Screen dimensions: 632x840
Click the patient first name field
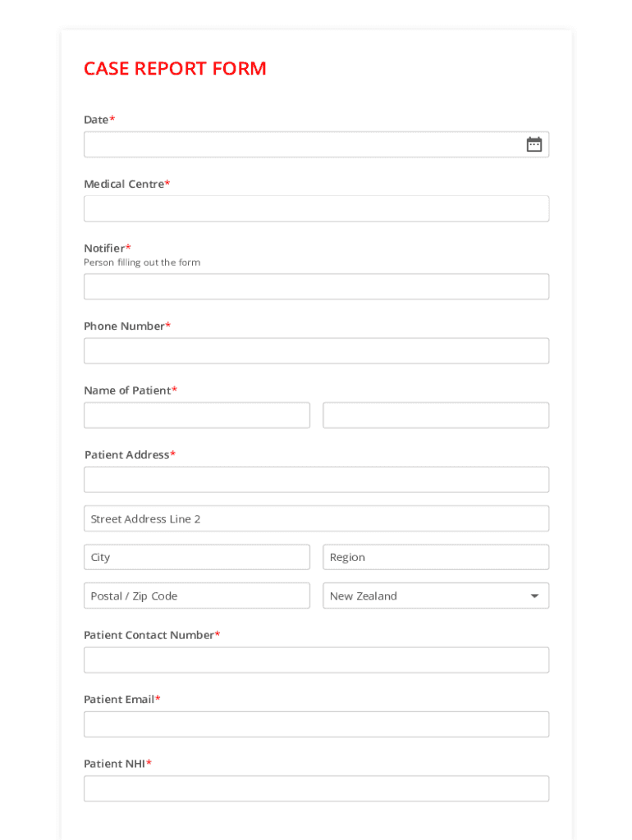(x=197, y=415)
